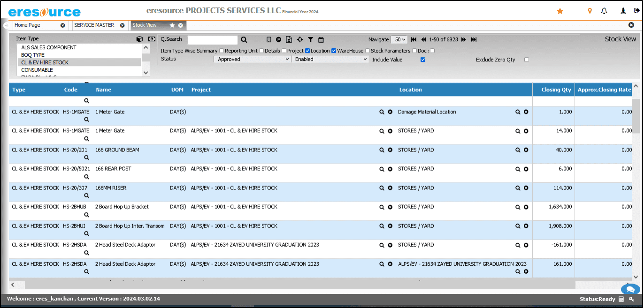Switch to the SERVICE MASTER tab
The width and height of the screenshot is (644, 308).
pos(94,25)
